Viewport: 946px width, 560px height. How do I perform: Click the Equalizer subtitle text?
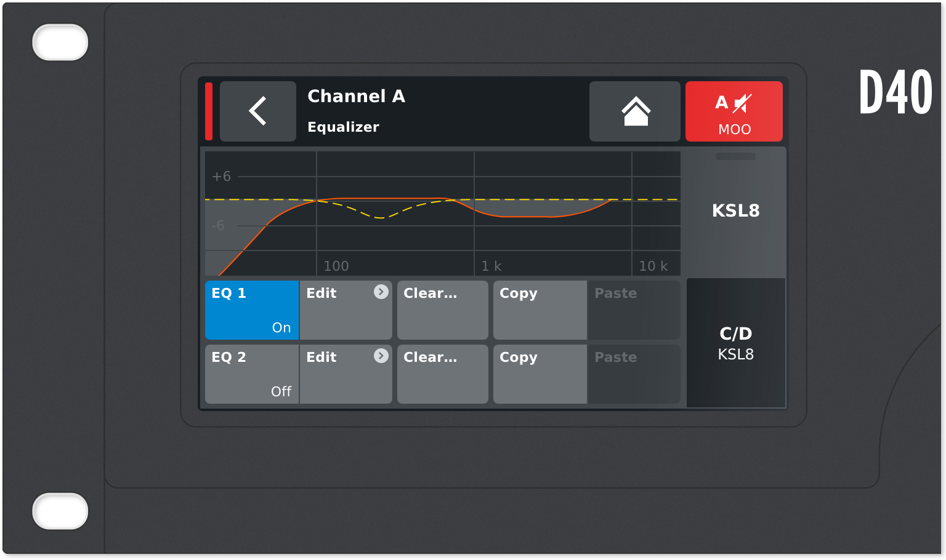(343, 127)
